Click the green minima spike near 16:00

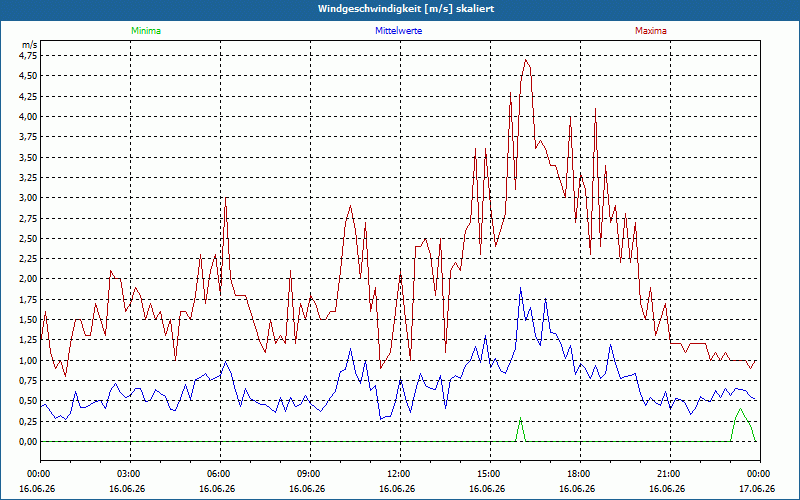point(520,430)
